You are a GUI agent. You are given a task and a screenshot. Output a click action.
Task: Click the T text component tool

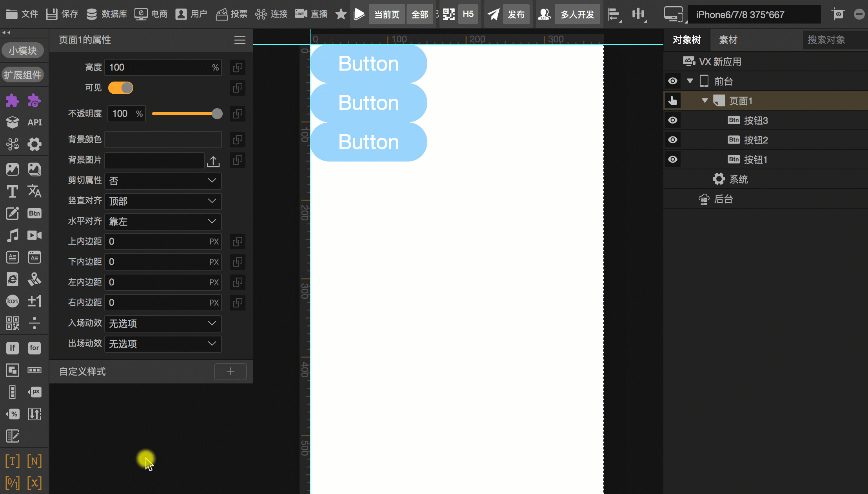[12, 192]
